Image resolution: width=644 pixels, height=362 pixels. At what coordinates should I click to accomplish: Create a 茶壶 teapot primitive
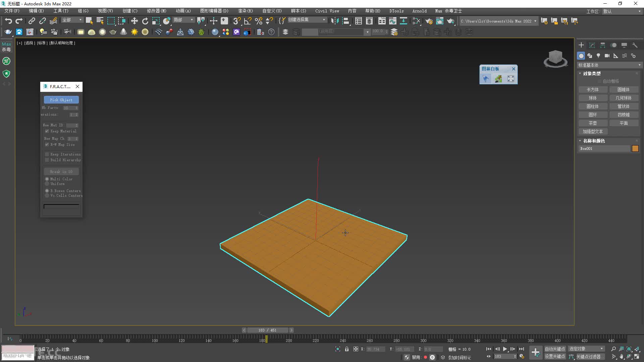[593, 123]
